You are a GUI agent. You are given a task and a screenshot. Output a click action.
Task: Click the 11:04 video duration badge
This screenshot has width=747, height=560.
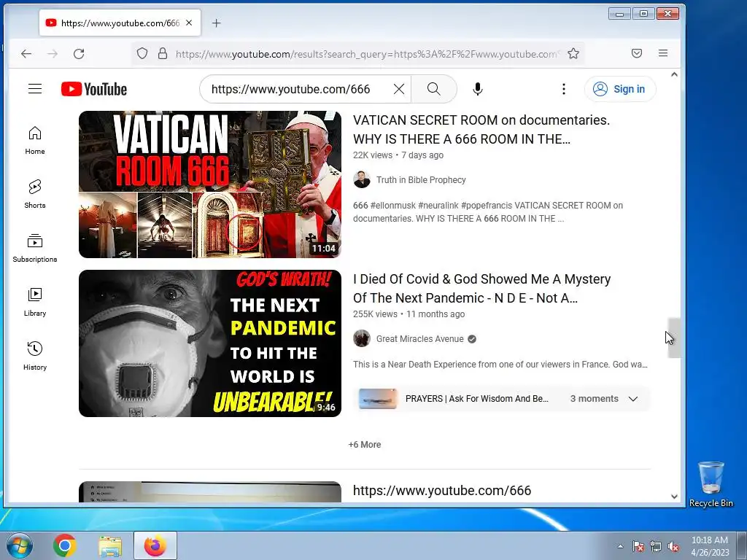coord(324,249)
